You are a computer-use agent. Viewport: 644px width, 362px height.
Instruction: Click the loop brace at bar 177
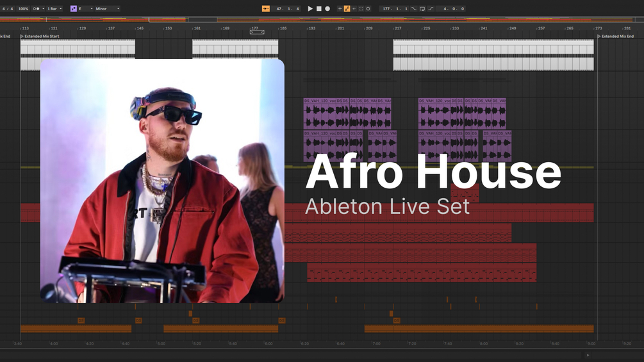tap(257, 32)
